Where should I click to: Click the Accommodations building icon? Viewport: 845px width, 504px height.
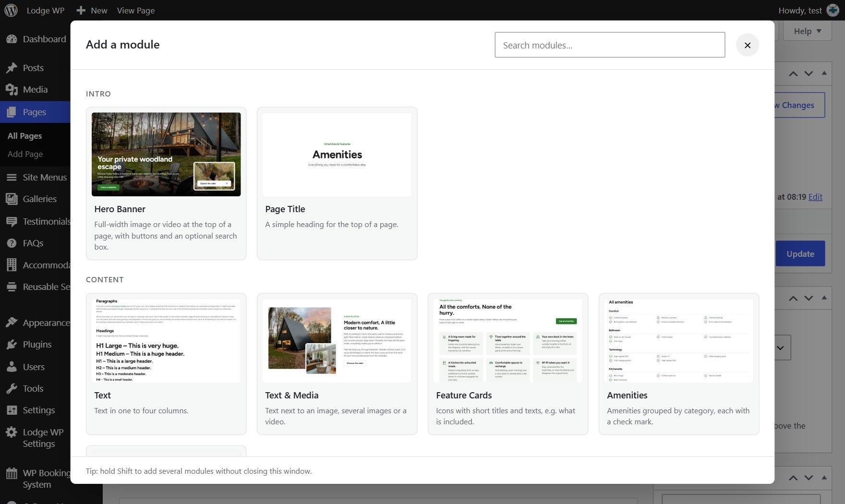12,265
